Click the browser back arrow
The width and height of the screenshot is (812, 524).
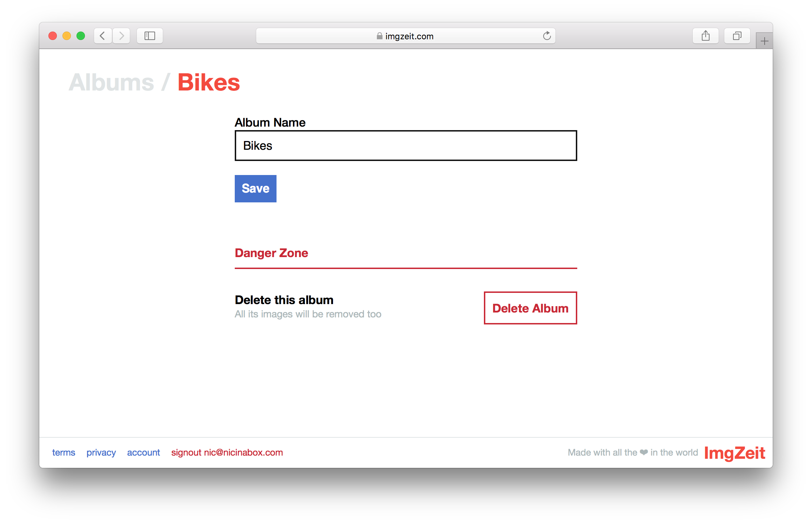click(103, 36)
